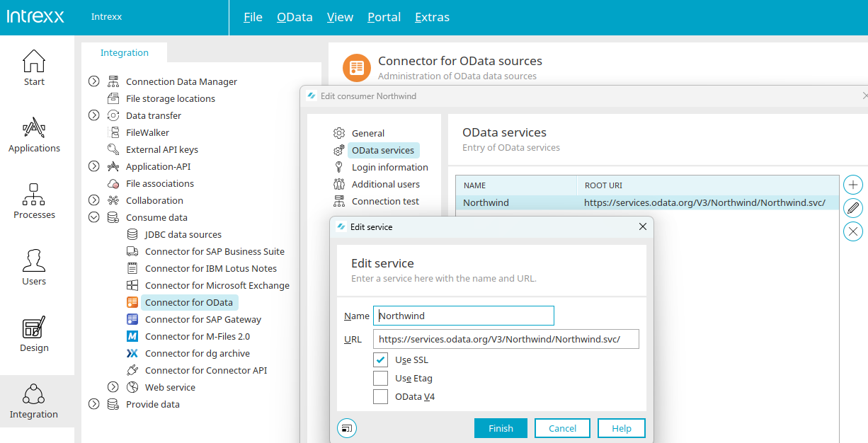Go to Login information page
The width and height of the screenshot is (868, 443).
click(x=390, y=167)
